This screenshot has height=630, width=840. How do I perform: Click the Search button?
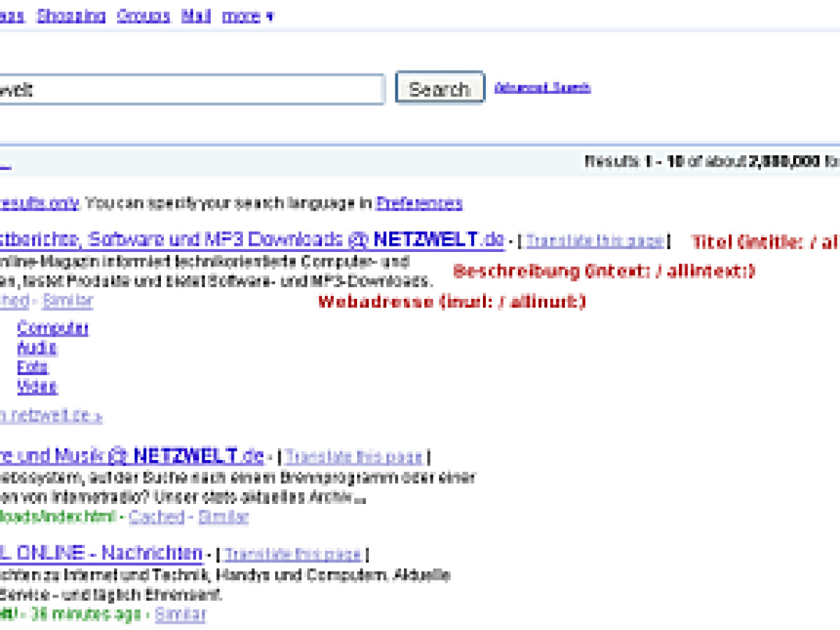point(440,88)
